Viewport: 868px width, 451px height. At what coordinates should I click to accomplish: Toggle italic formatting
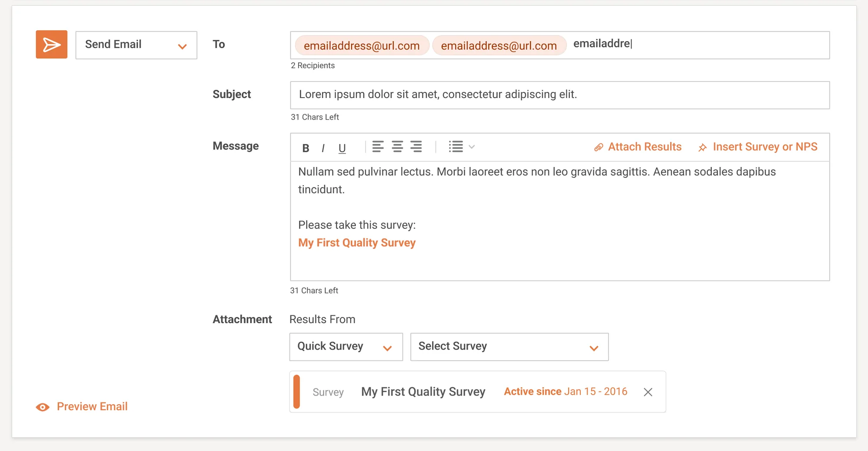[323, 148]
